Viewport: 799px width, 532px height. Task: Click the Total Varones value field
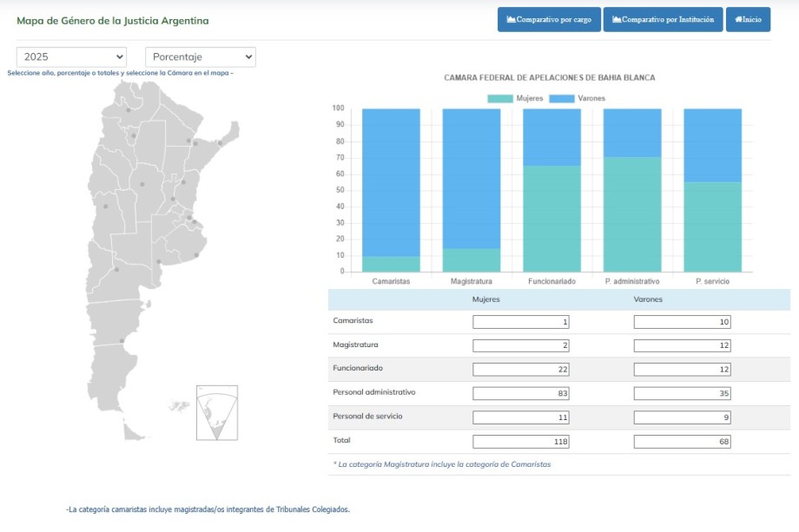point(682,442)
